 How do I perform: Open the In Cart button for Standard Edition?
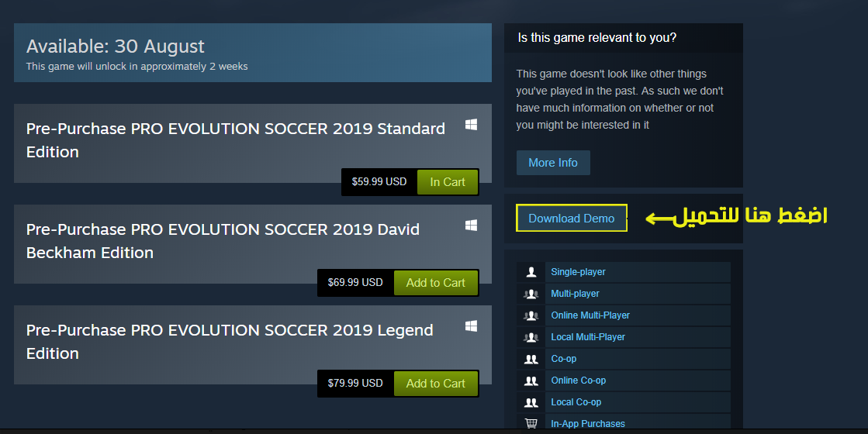pyautogui.click(x=448, y=182)
